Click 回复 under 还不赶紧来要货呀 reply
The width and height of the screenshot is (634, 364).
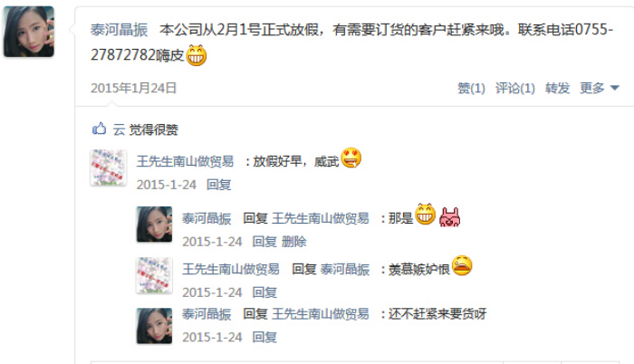pos(264,337)
